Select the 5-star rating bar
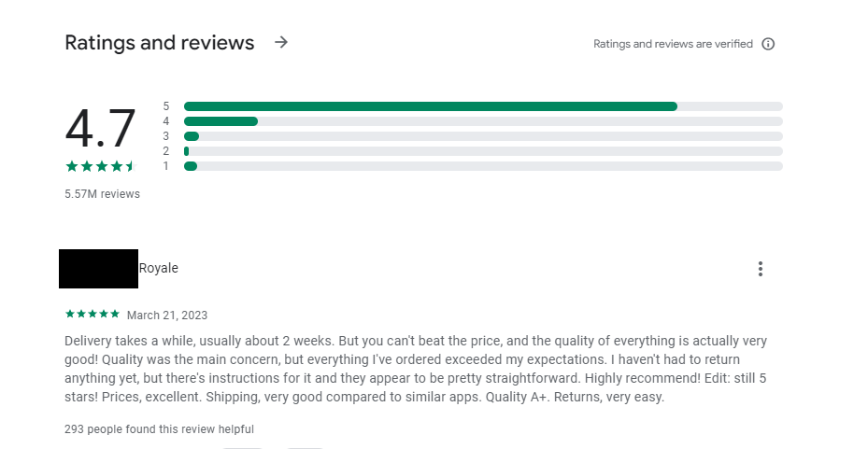Viewport: 868px width, 449px height. [x=483, y=106]
